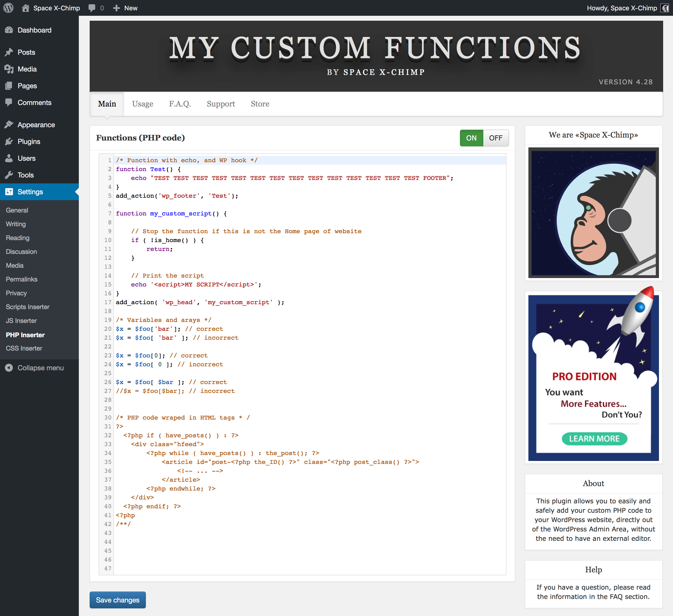Open Scripts Inserter submenu
Image resolution: width=673 pixels, height=616 pixels.
(x=27, y=307)
